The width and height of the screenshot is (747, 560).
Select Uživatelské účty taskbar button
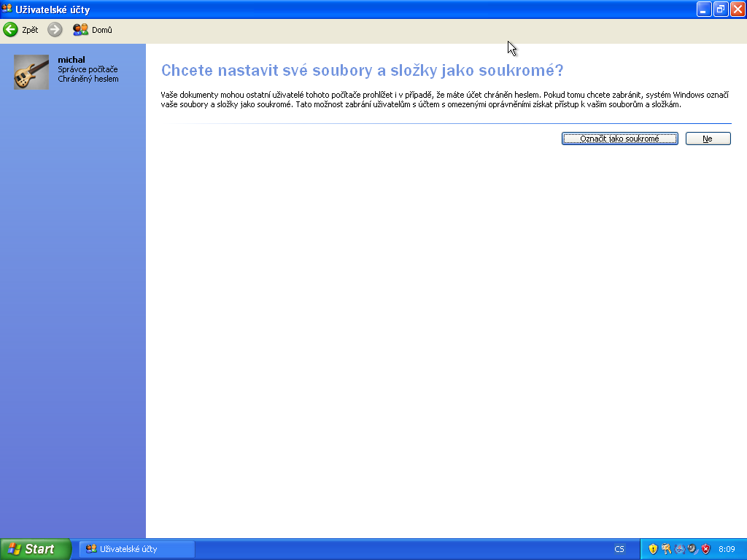136,549
